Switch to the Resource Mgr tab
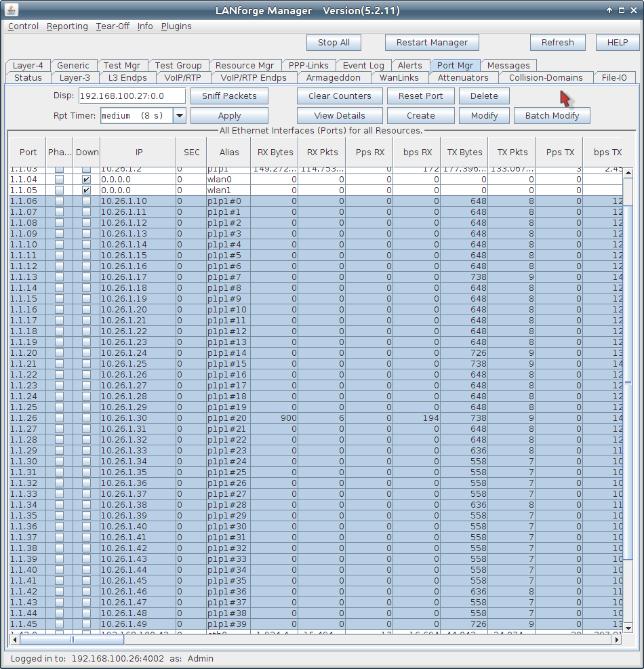The image size is (644, 669). point(245,65)
